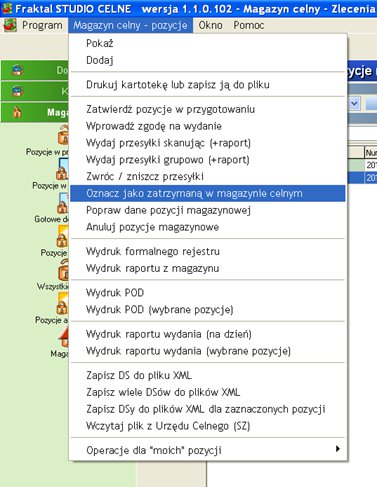Select the Magazyn sidebar section header
Viewport: 377px width, 487px height.
[35, 112]
